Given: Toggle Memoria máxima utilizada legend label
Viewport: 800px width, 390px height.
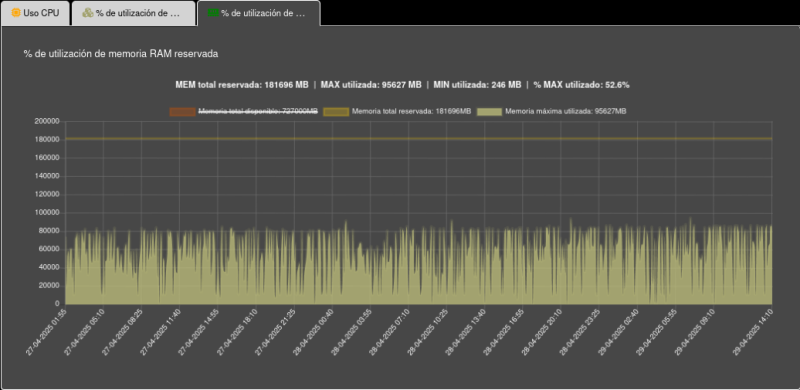Looking at the screenshot, I should pyautogui.click(x=565, y=111).
